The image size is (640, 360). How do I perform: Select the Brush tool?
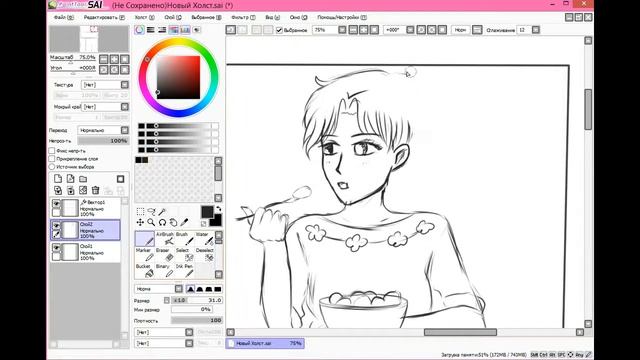coord(184,238)
